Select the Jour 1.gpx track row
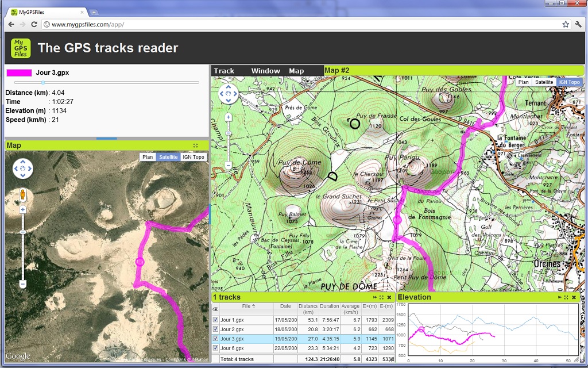 tap(303, 320)
